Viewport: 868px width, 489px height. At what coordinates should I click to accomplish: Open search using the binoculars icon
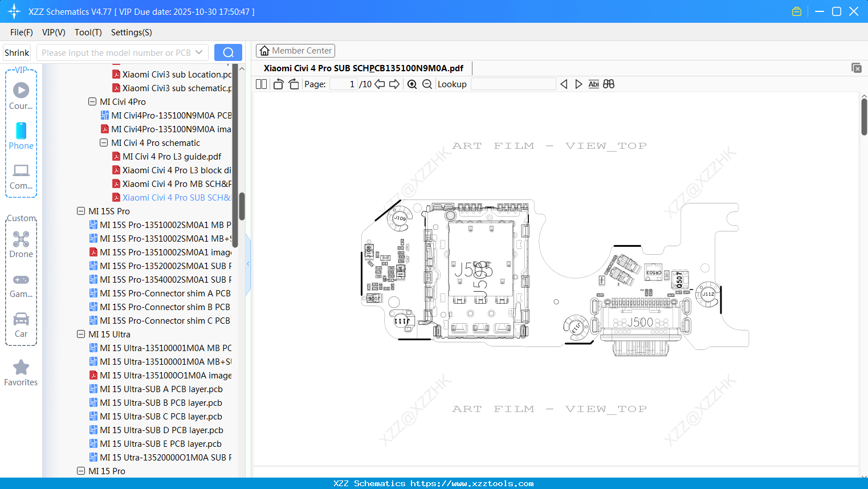point(608,84)
